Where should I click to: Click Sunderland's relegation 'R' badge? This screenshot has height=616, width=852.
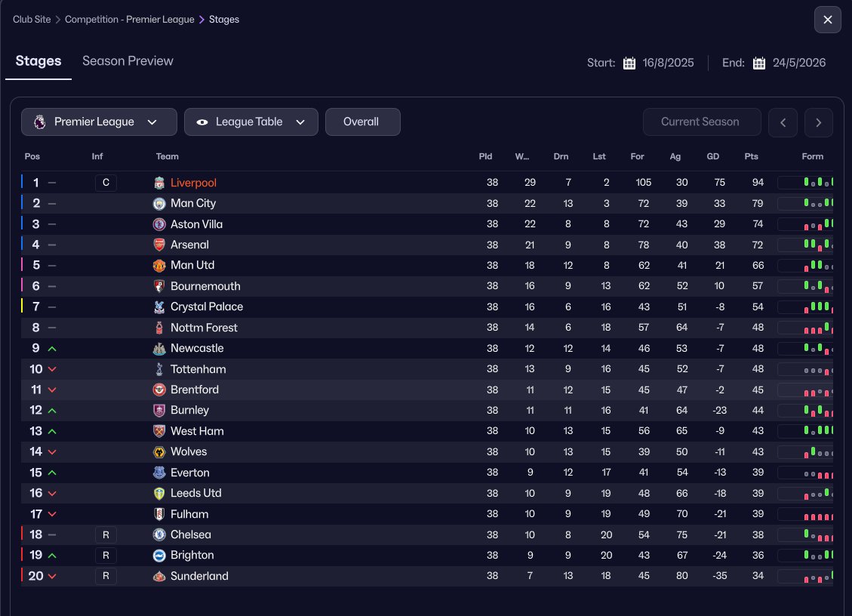coord(106,576)
